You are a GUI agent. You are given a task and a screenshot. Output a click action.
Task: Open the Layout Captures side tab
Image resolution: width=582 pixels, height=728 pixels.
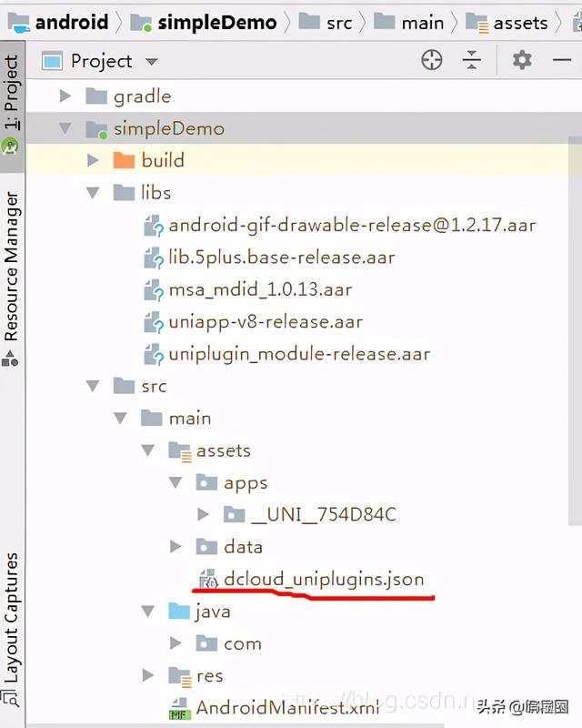coord(12,628)
